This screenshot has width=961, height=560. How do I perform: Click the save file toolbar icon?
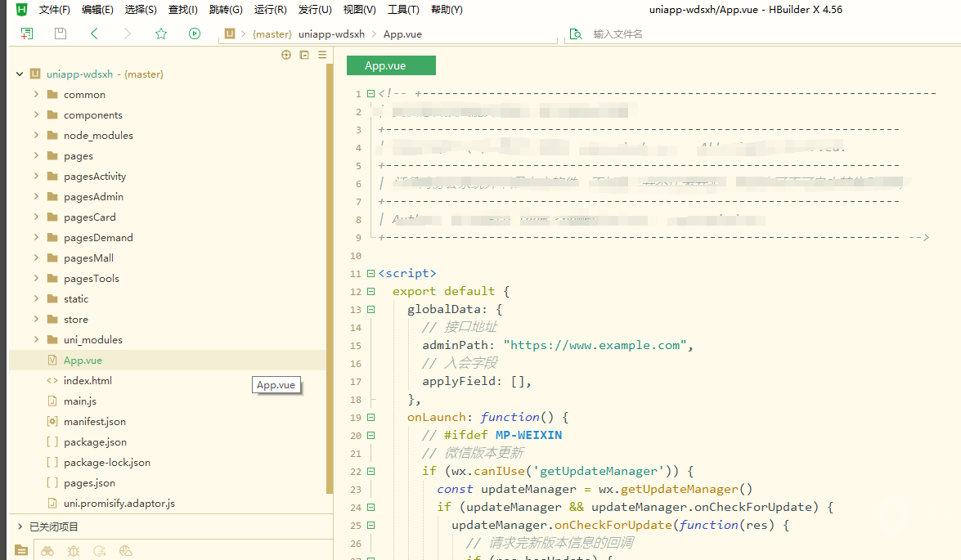(60, 34)
